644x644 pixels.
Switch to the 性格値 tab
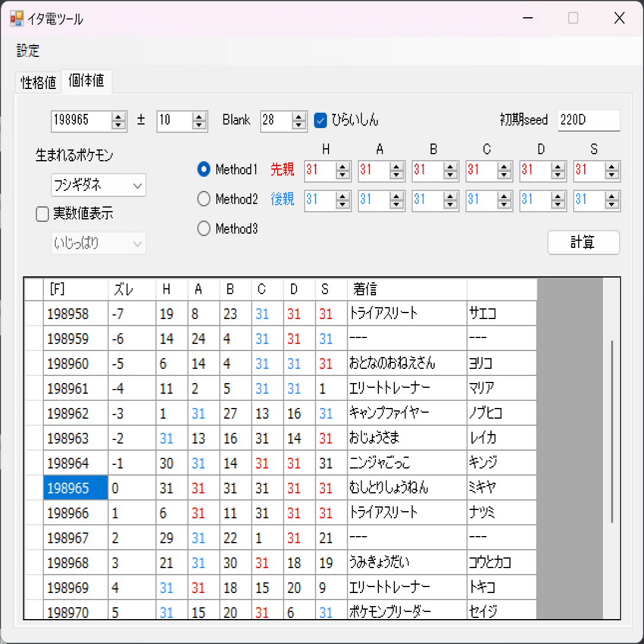tap(37, 83)
